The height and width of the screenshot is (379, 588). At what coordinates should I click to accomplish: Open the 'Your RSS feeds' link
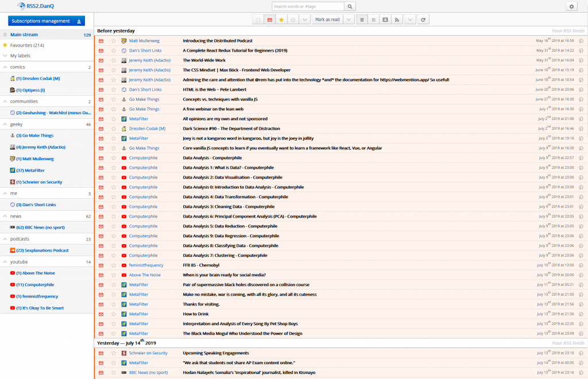pyautogui.click(x=569, y=30)
